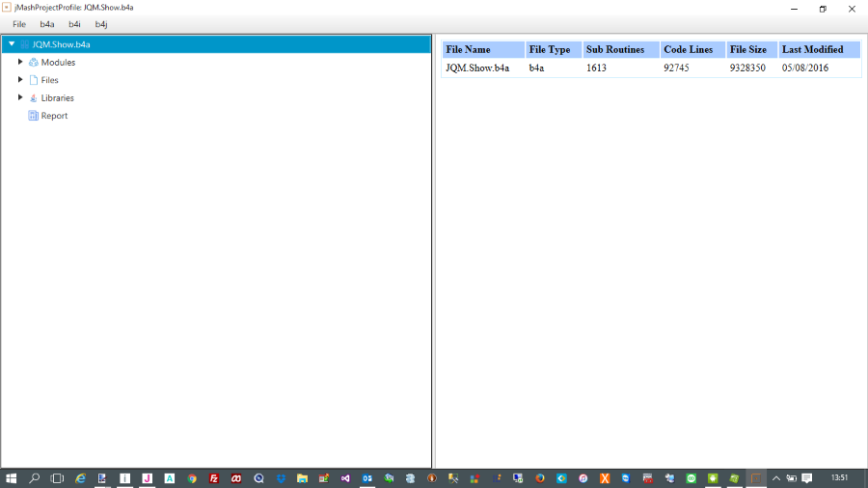Open the b4a menu
868x488 pixels.
(47, 24)
